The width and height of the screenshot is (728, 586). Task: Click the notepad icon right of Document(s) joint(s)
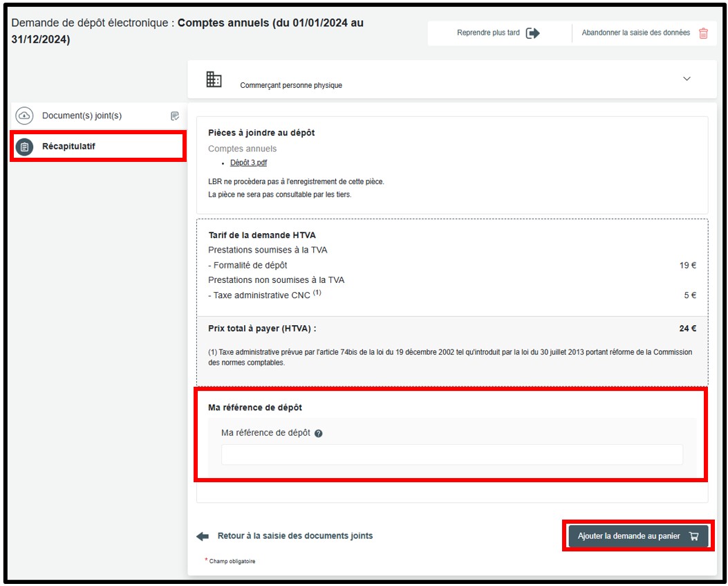(x=175, y=116)
